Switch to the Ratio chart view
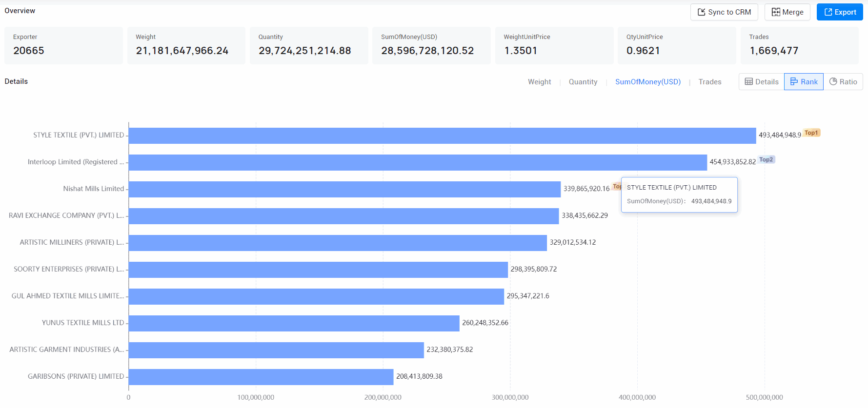 click(843, 82)
